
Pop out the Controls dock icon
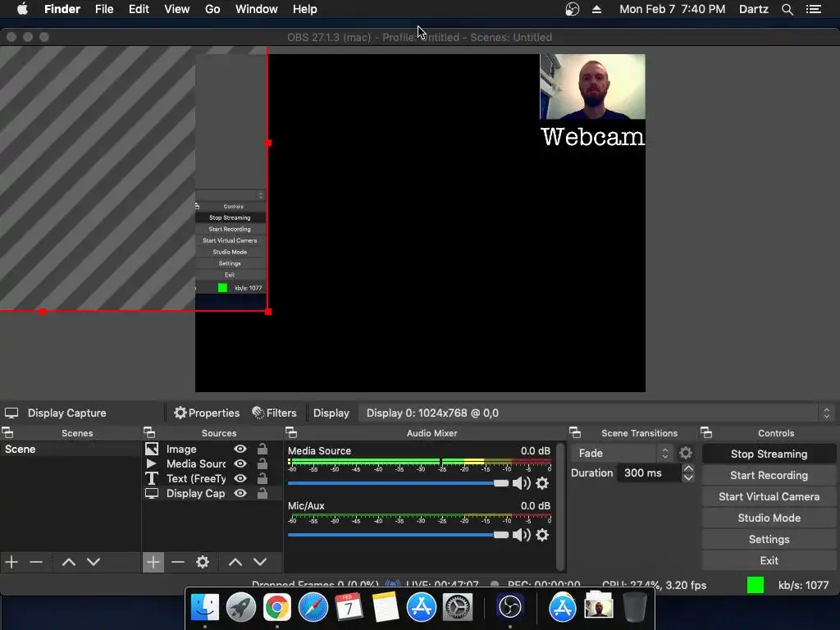pyautogui.click(x=706, y=432)
